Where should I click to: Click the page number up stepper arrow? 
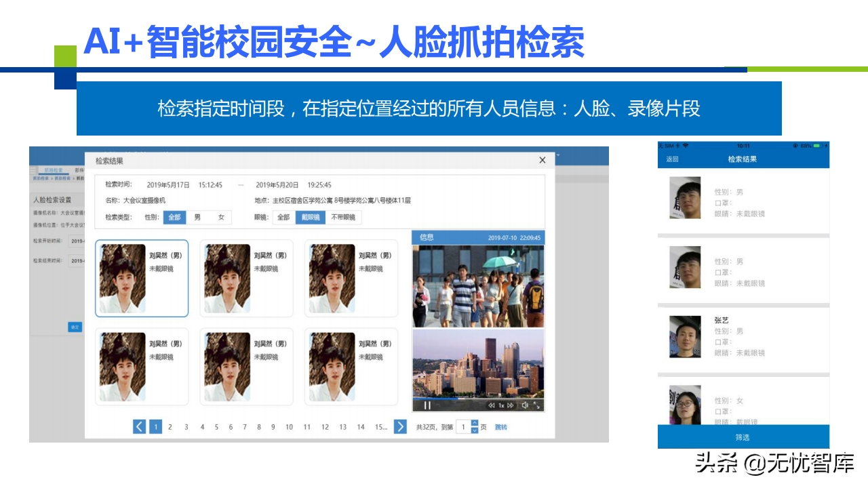pyautogui.click(x=475, y=423)
